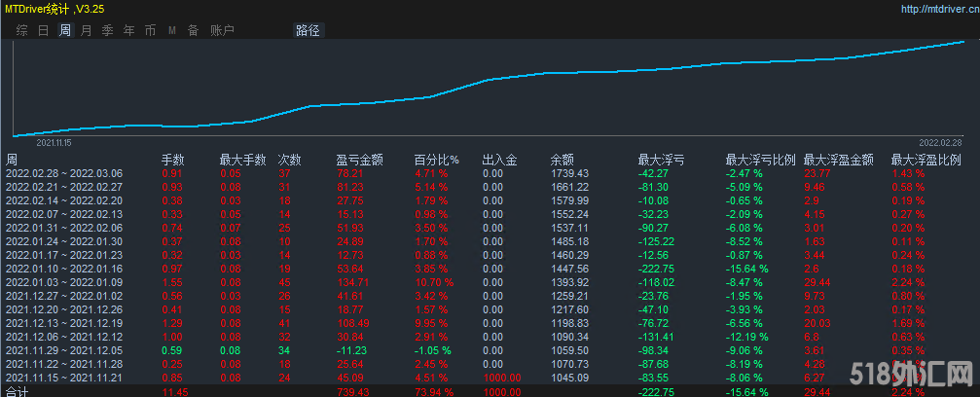Click the 合计 totals row
This screenshot has height=397, width=980.
tap(18, 391)
